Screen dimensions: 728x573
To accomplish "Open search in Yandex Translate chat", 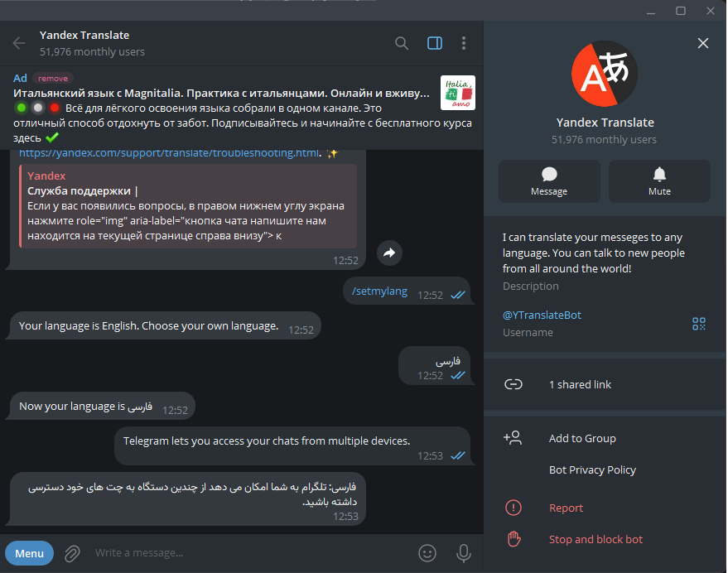I will coord(402,43).
